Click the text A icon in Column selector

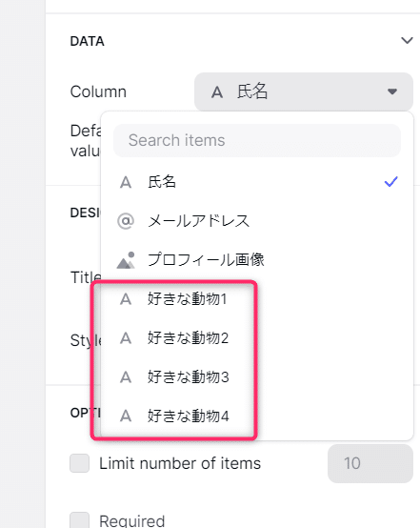pos(217,91)
